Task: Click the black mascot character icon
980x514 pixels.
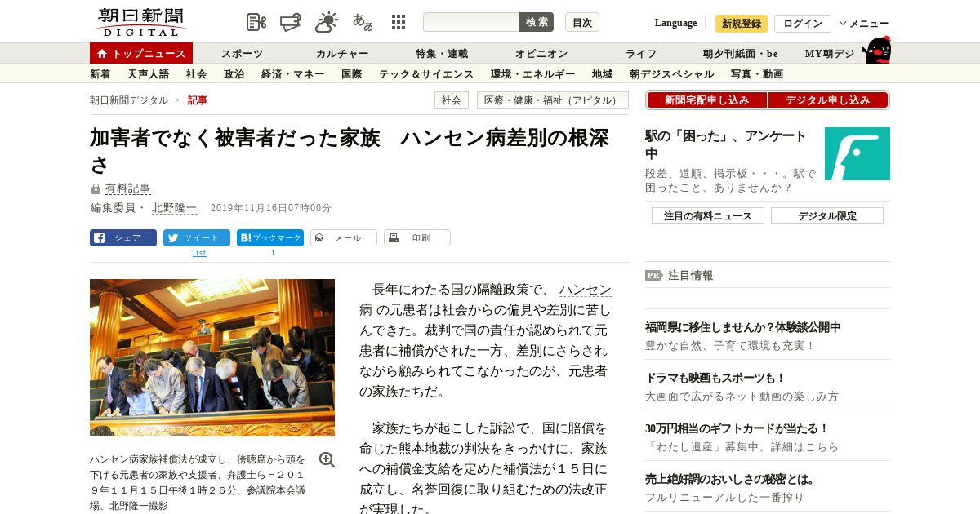Action: pos(876,50)
